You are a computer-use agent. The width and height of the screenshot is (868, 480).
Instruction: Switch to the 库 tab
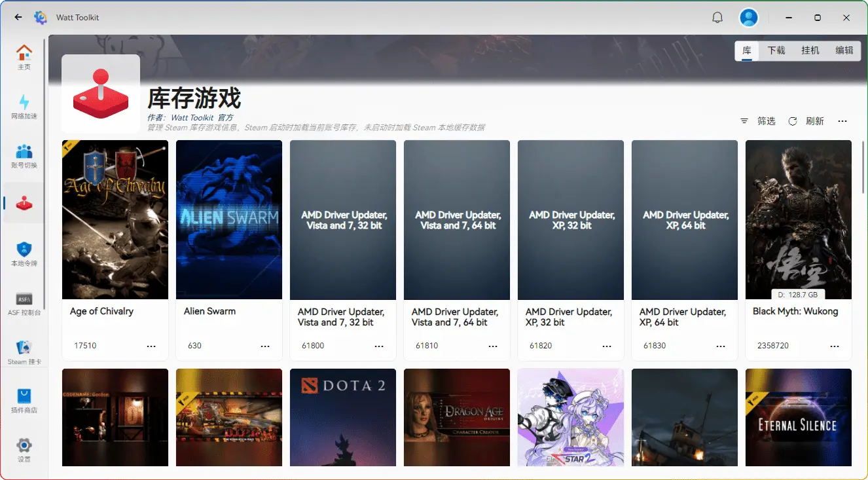[747, 50]
